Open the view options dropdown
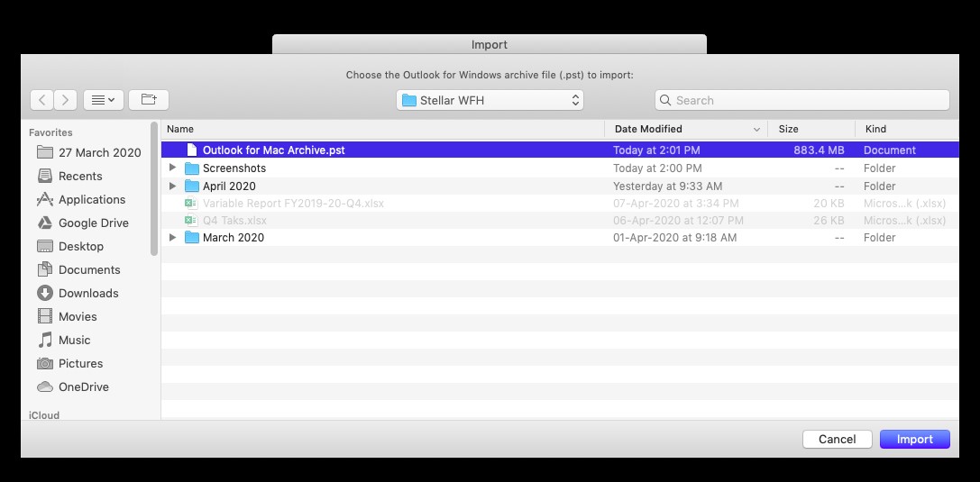The width and height of the screenshot is (980, 482). 104,100
